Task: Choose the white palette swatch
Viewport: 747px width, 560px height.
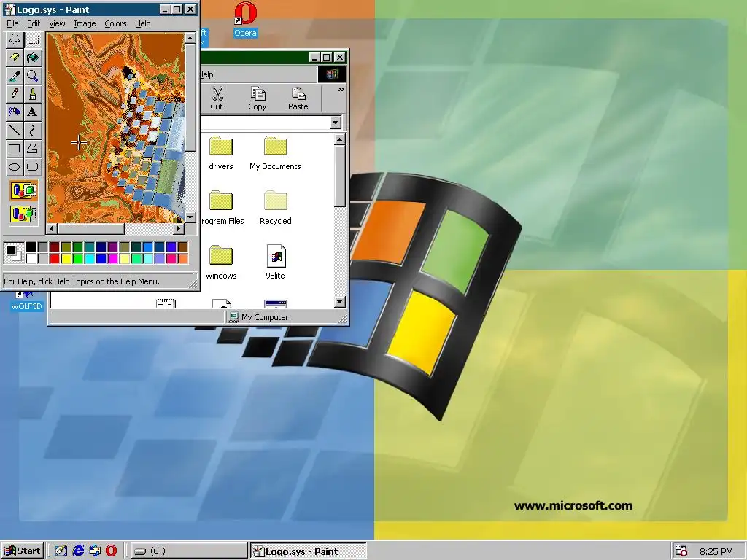Action: tap(31, 259)
